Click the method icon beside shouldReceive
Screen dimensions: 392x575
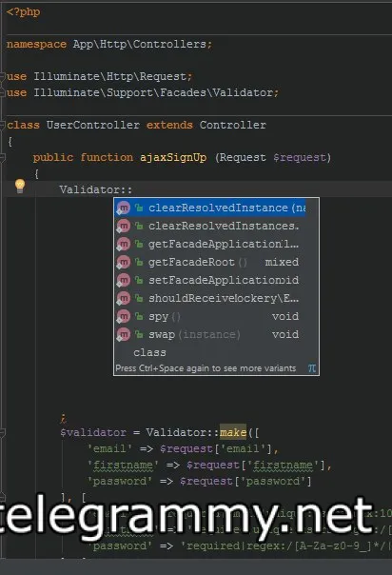[x=124, y=299]
